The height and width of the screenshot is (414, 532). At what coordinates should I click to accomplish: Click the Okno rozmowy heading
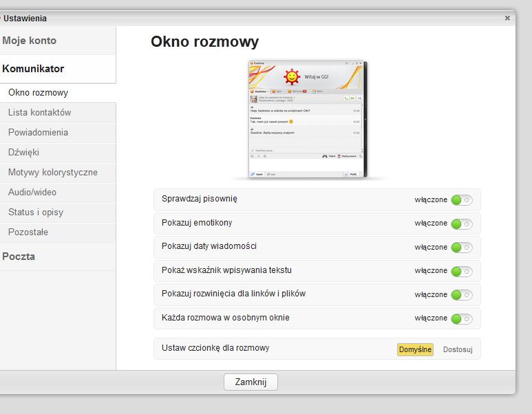tap(204, 42)
